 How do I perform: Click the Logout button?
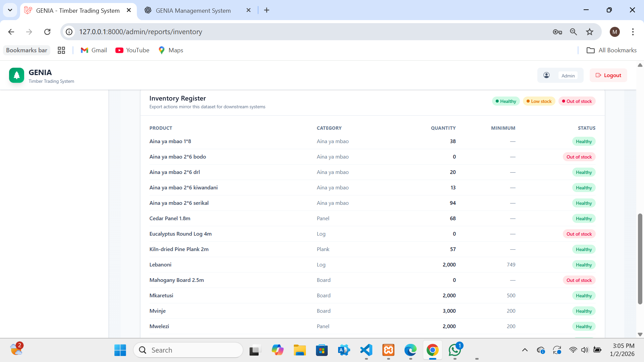click(608, 75)
